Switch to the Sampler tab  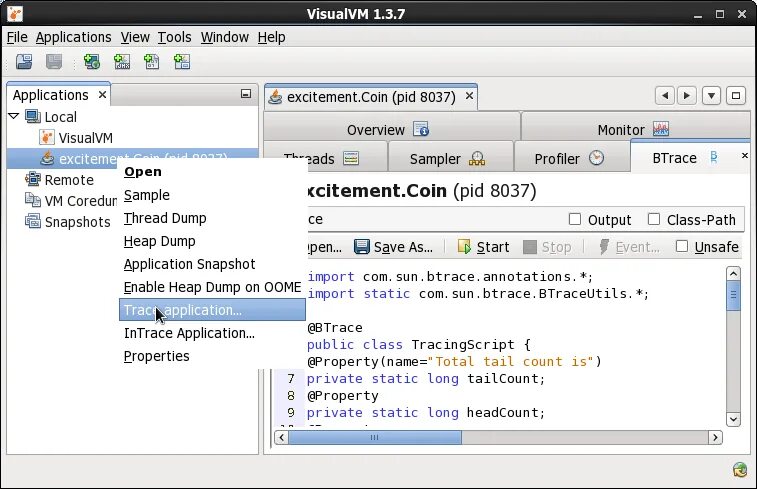pos(450,157)
